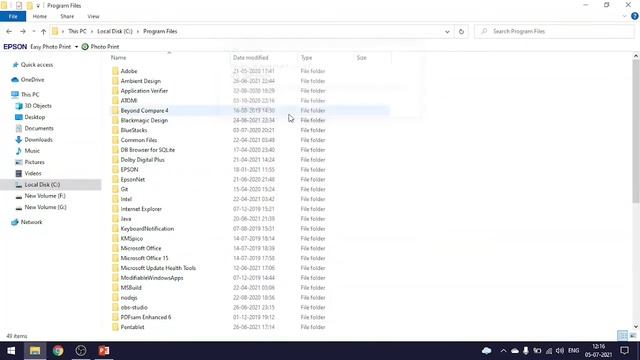Select New Volume (F:) drive

pos(40,196)
